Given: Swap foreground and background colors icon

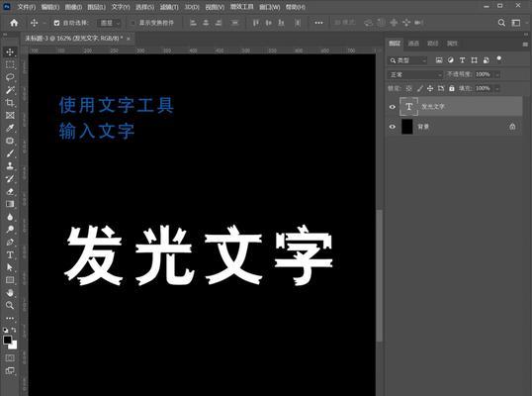Looking at the screenshot, I should (14, 330).
